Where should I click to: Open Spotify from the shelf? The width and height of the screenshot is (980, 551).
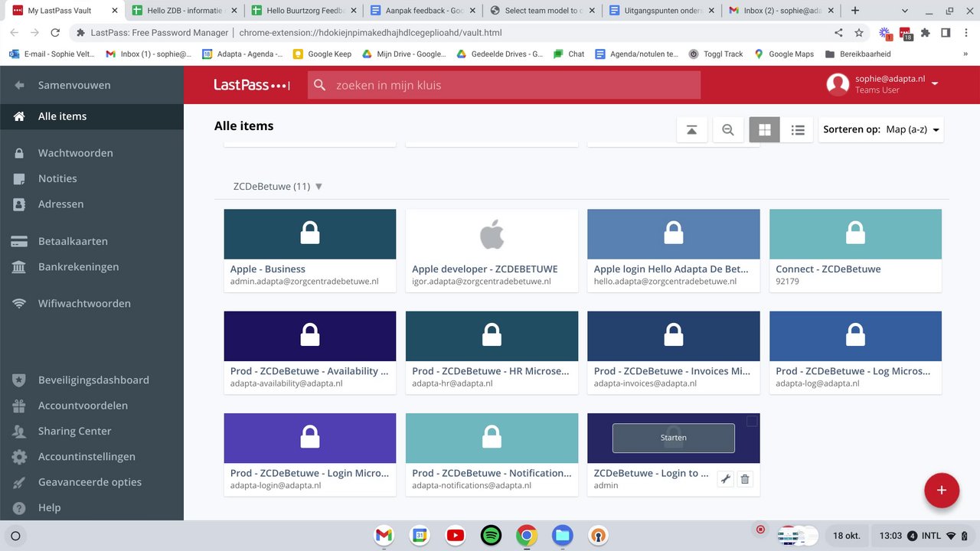click(491, 536)
